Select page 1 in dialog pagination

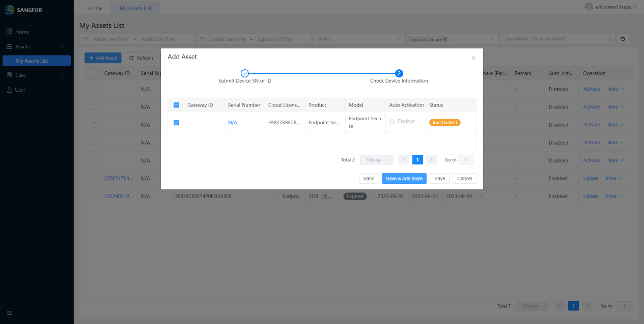click(417, 160)
